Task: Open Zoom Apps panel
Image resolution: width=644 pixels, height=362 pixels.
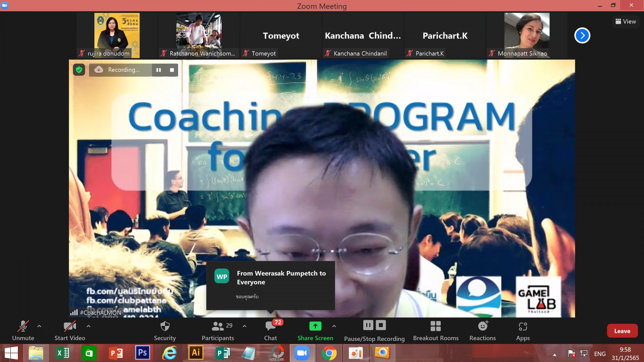Action: 523,330
